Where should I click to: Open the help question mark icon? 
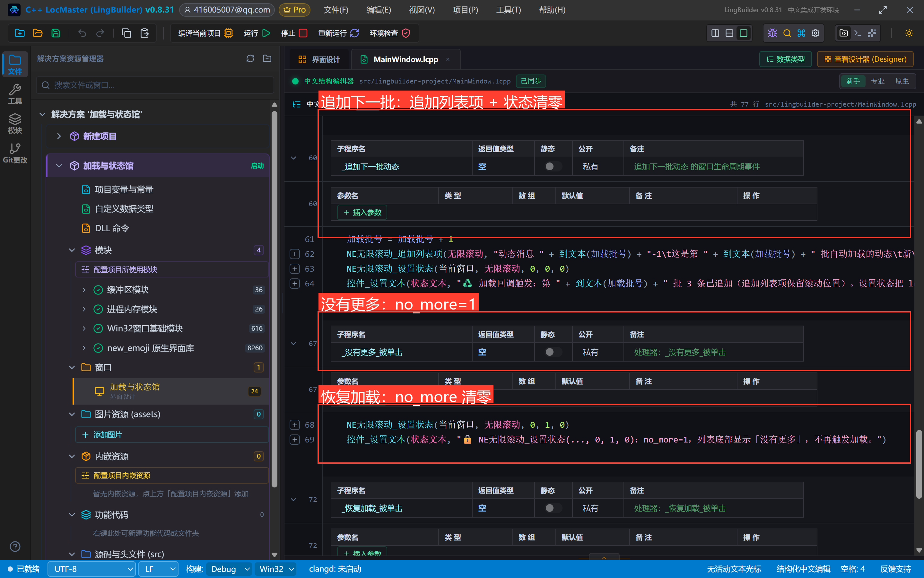(15, 546)
